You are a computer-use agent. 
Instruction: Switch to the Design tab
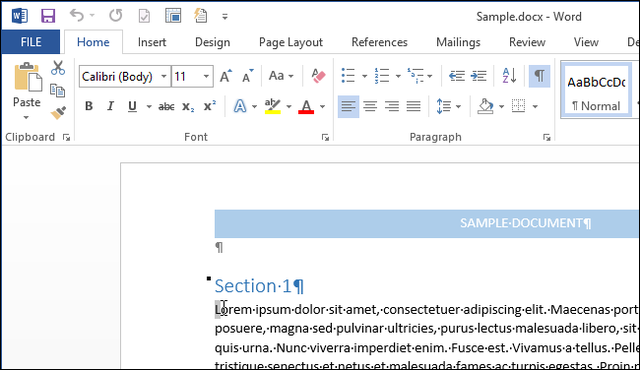[212, 42]
